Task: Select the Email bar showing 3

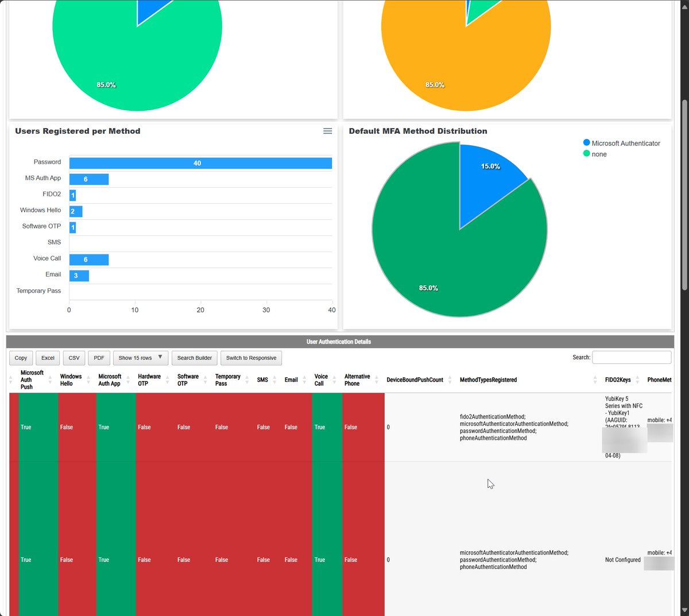Action: [x=79, y=276]
